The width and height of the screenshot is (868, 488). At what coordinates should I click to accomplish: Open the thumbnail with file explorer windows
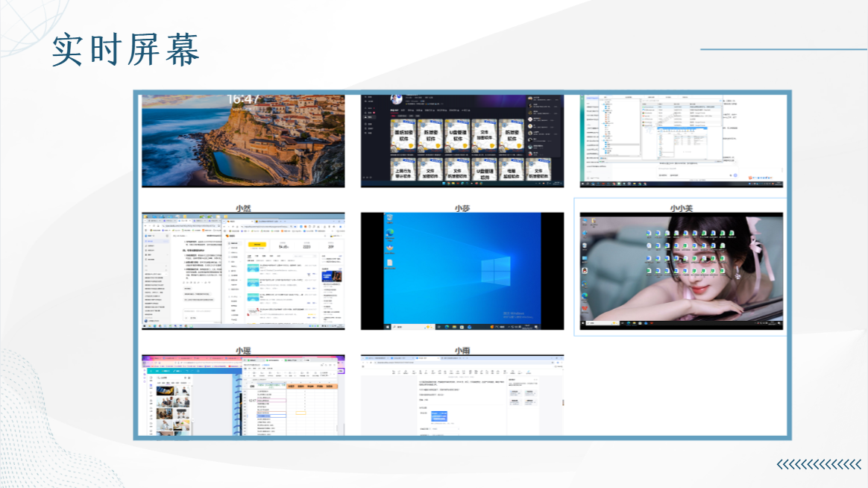click(x=682, y=141)
